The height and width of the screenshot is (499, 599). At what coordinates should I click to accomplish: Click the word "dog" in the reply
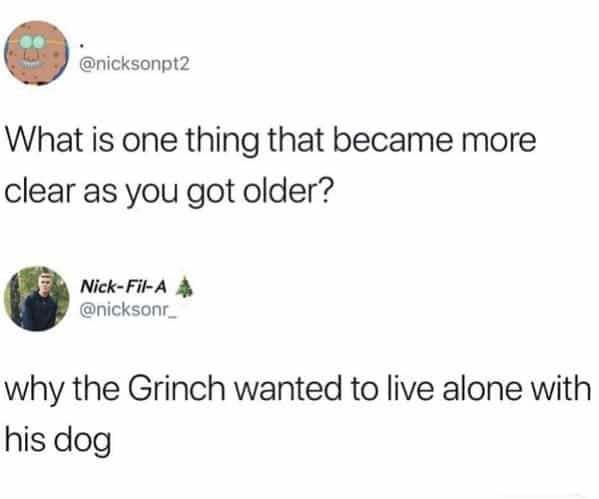point(83,442)
